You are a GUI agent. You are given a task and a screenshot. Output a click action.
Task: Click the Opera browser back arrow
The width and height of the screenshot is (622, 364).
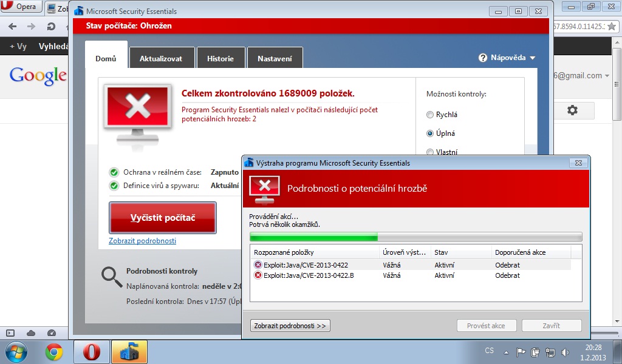tap(12, 27)
